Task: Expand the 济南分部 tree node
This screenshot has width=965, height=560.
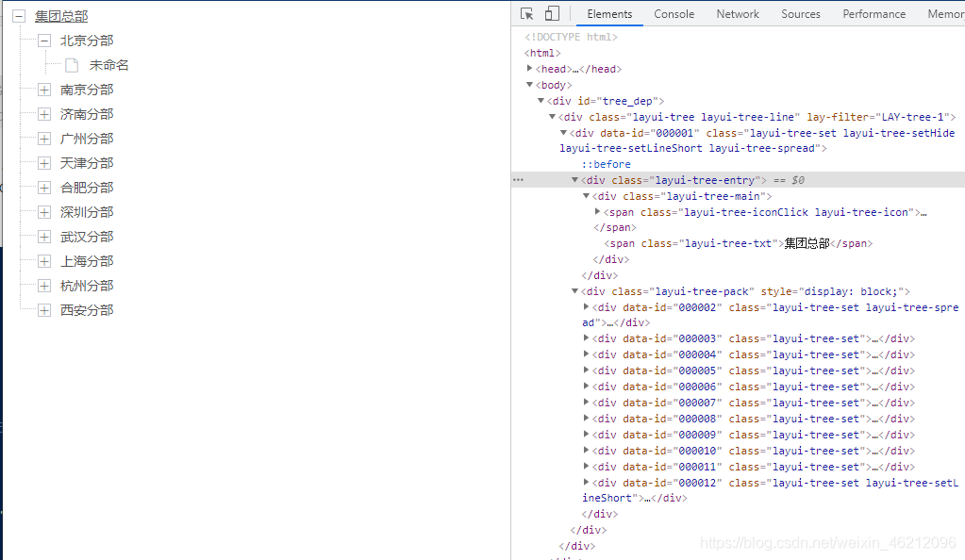Action: [44, 114]
